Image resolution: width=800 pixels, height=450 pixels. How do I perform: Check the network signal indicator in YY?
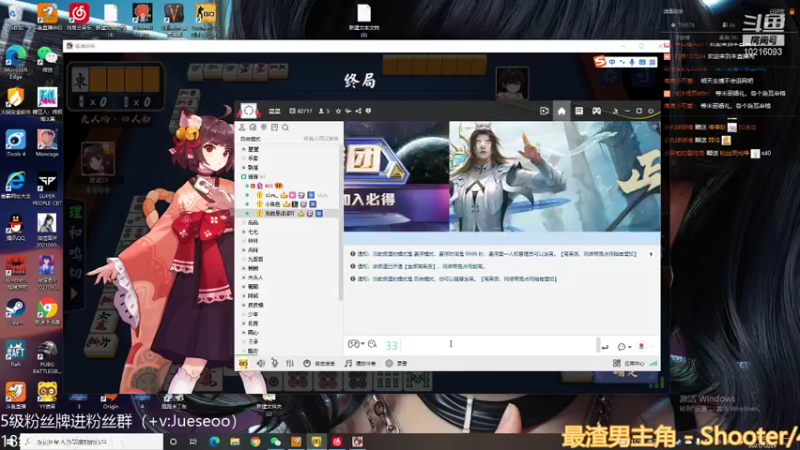click(654, 363)
